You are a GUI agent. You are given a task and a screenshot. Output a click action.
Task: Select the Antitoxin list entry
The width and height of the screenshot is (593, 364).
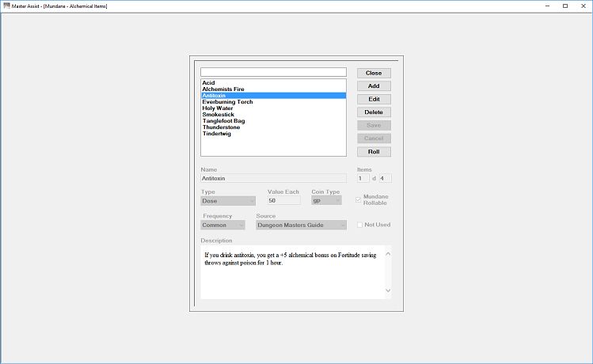point(273,96)
